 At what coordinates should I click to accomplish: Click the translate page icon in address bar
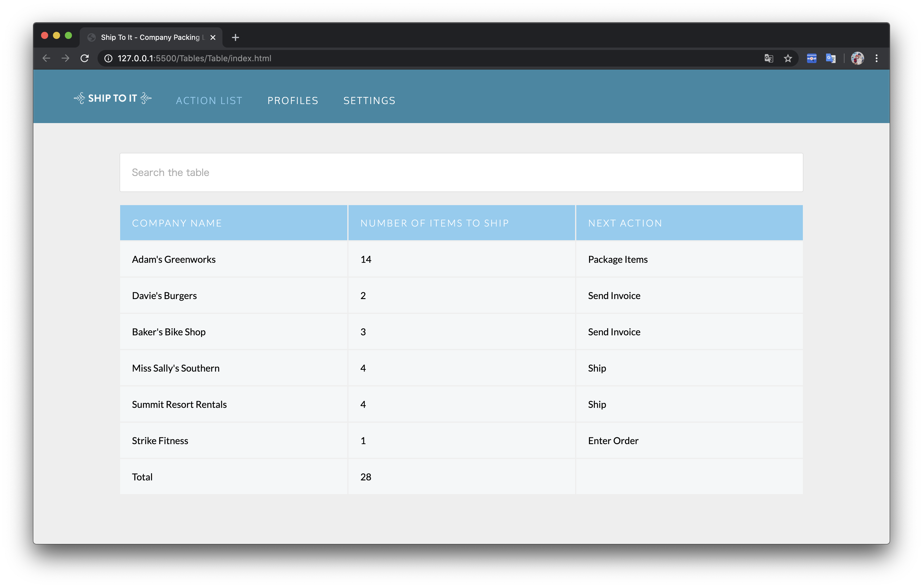click(x=769, y=58)
